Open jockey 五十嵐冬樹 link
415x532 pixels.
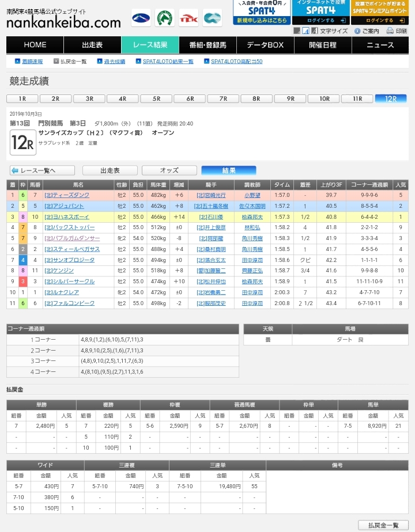[211, 206]
